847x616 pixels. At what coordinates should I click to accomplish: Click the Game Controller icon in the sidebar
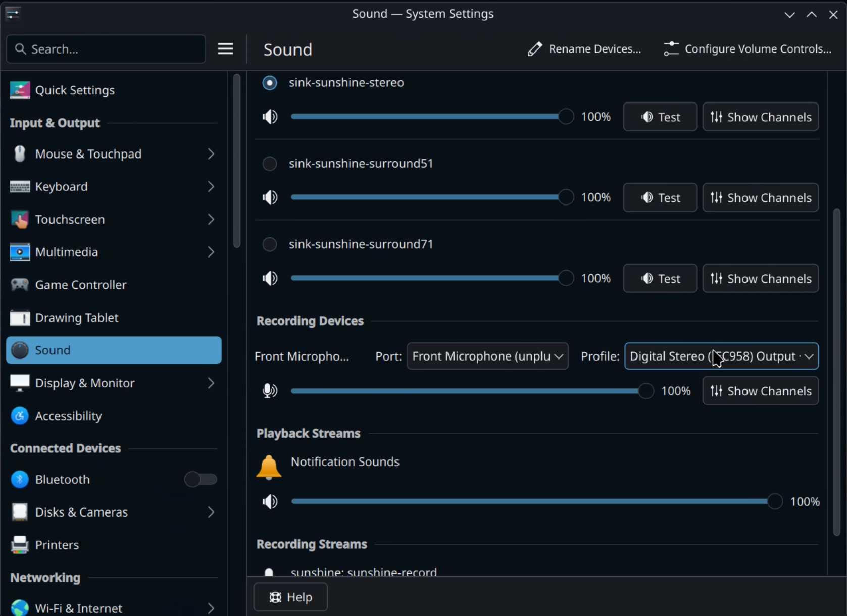(20, 285)
